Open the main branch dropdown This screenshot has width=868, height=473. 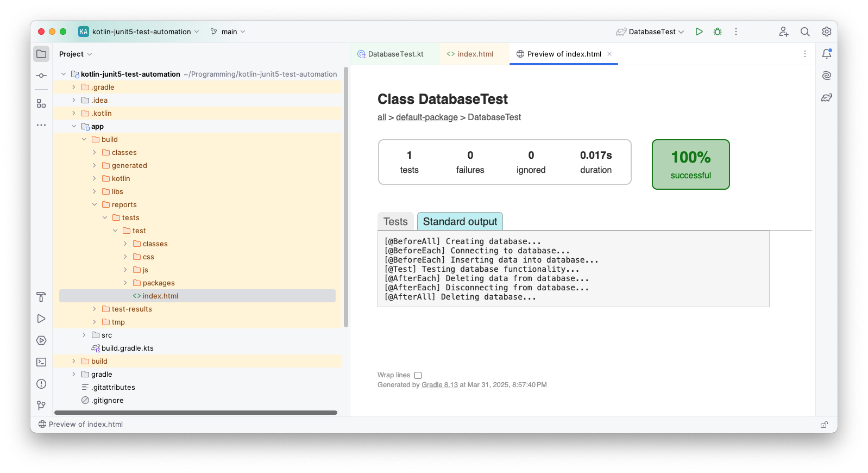coord(228,32)
